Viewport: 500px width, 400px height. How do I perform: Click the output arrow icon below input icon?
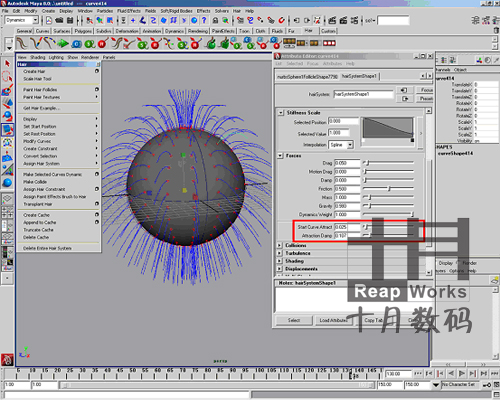[x=405, y=99]
